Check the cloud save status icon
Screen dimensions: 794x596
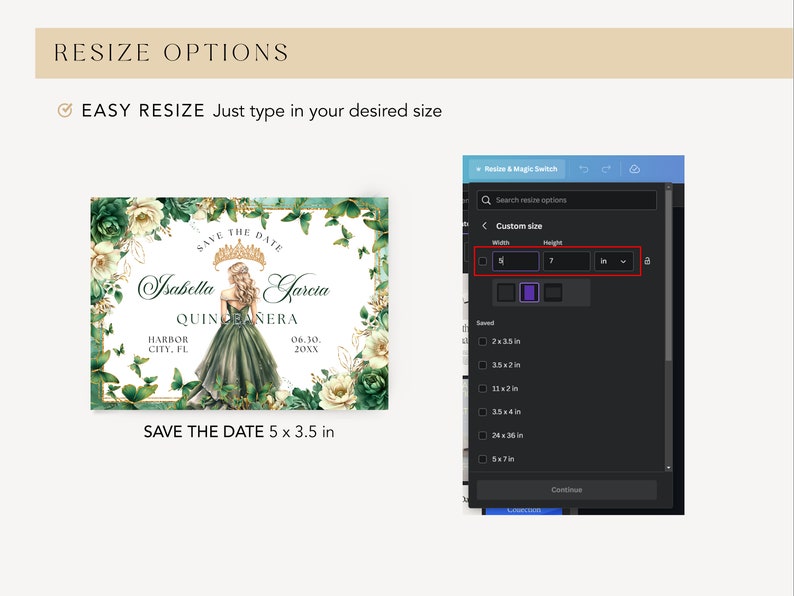tap(634, 169)
